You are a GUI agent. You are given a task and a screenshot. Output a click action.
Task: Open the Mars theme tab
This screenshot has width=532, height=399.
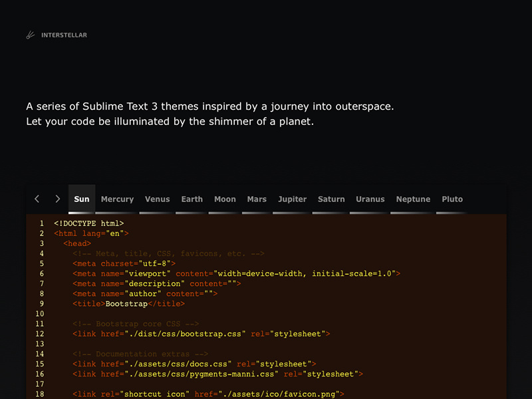[x=257, y=199]
